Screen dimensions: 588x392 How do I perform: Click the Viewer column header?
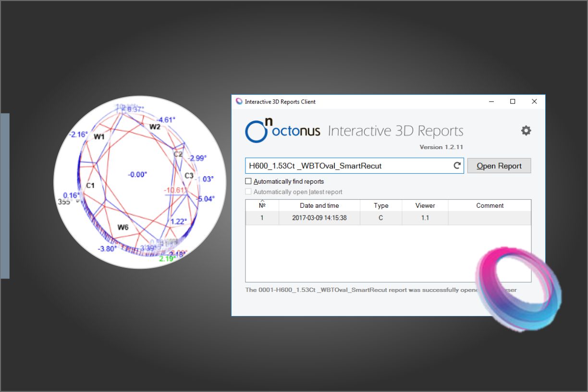425,205
